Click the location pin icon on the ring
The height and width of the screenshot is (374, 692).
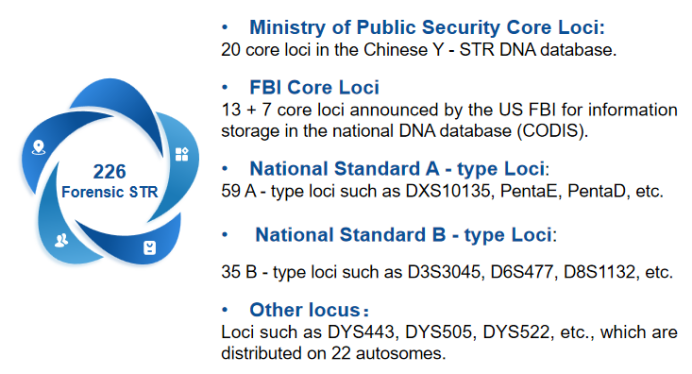[x=39, y=147]
